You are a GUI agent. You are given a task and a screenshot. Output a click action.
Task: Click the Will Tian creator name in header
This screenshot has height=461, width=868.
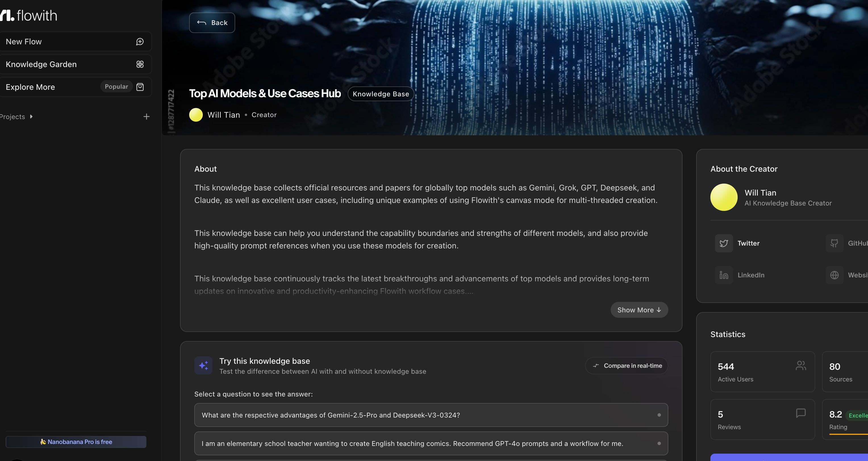click(224, 115)
